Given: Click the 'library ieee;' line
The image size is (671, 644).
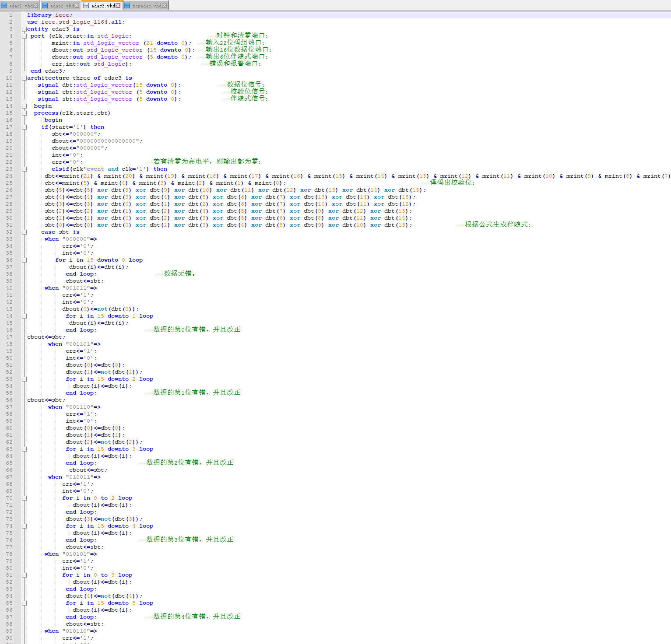Looking at the screenshot, I should 49,15.
